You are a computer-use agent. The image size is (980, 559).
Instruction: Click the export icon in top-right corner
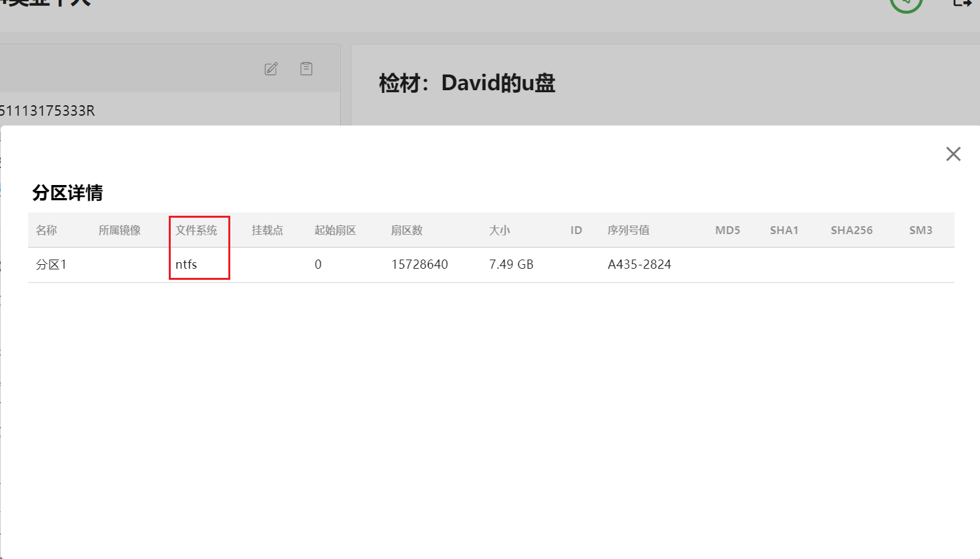point(962,3)
